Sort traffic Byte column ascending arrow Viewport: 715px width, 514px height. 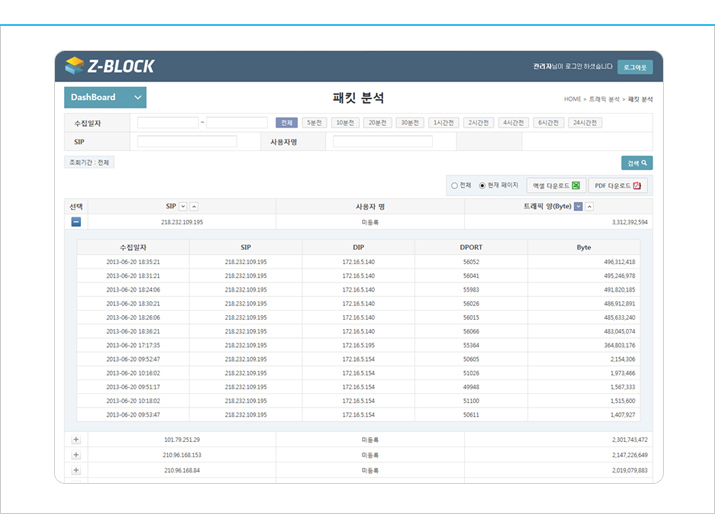pos(590,207)
